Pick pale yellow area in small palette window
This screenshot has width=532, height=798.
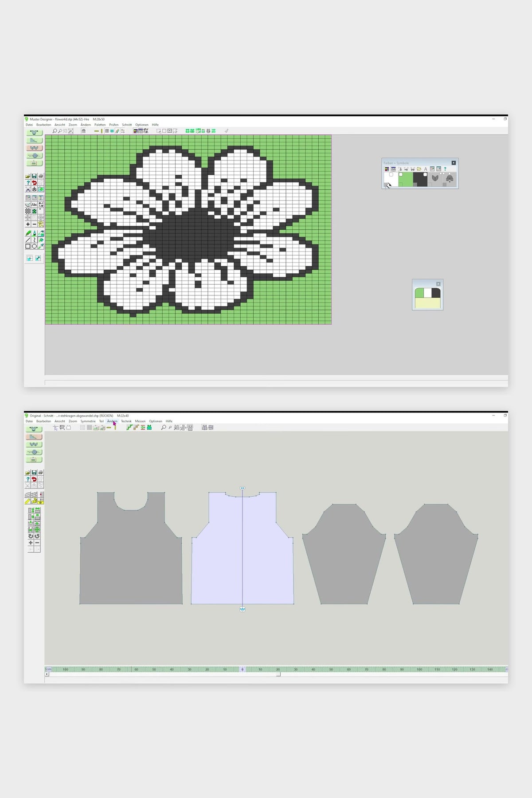point(427,303)
